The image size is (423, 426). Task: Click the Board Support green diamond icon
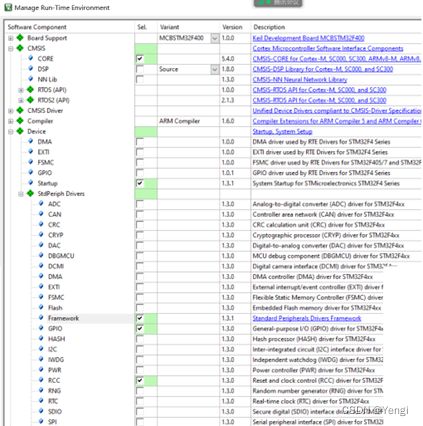20,38
